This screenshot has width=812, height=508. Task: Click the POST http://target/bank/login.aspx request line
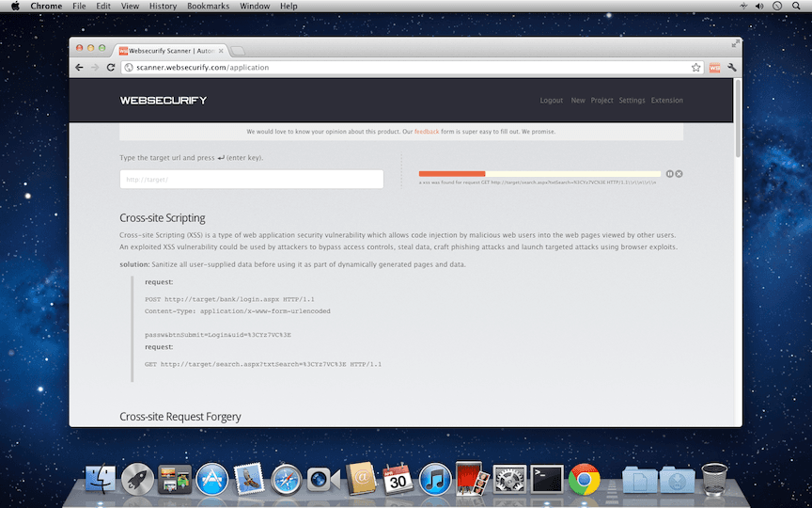[x=229, y=299]
